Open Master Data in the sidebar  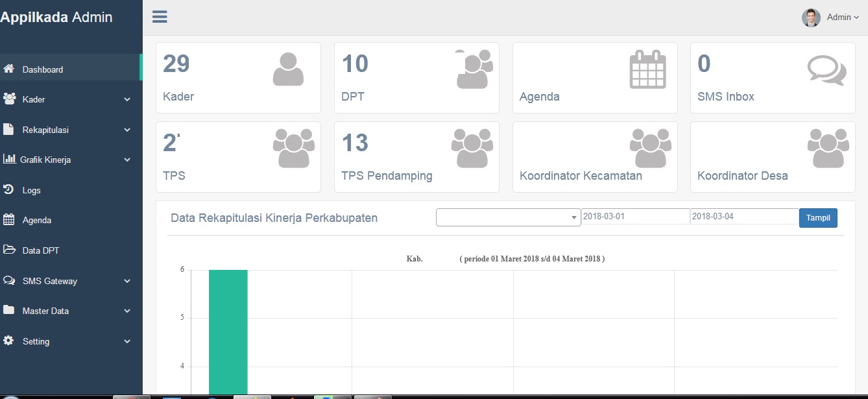click(45, 311)
